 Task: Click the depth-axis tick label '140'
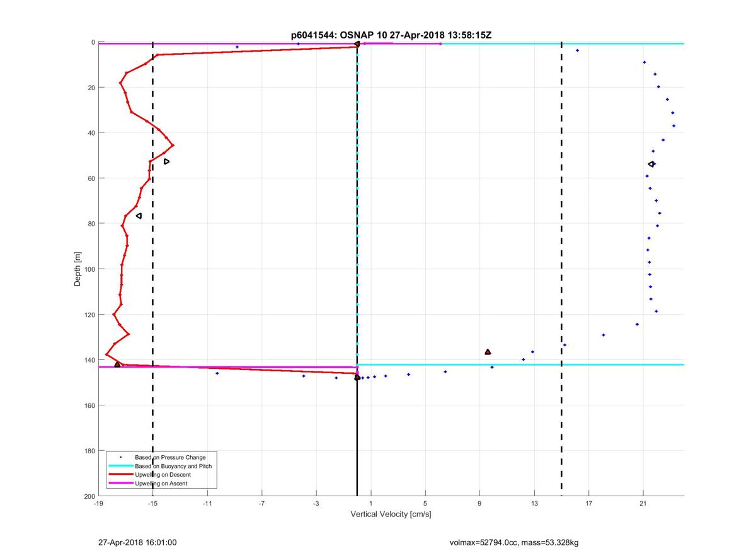(x=89, y=360)
